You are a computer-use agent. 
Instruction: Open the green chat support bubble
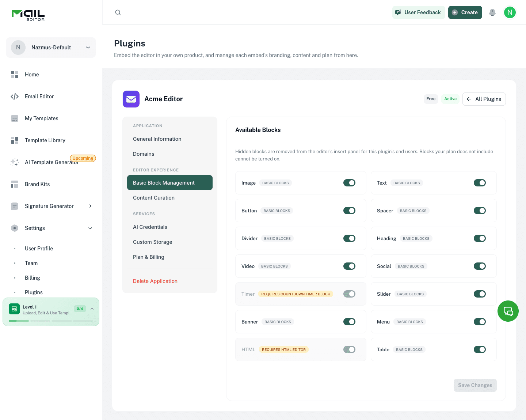[508, 311]
